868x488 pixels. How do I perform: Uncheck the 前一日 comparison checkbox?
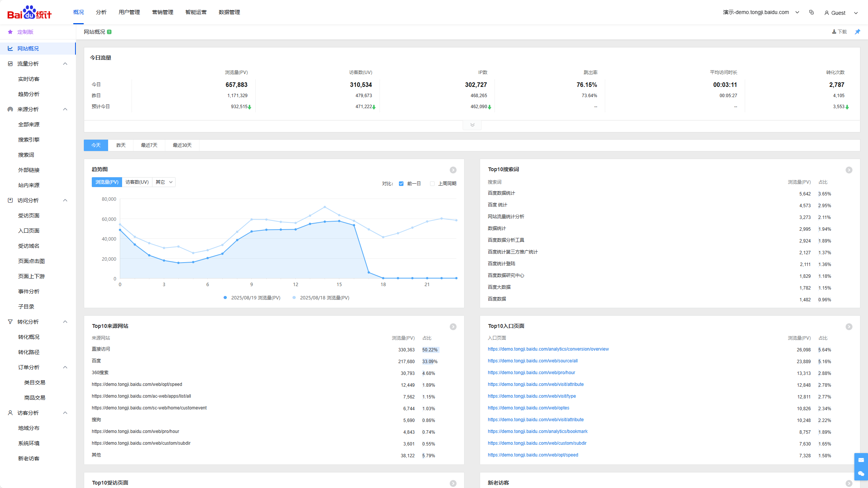click(x=401, y=184)
